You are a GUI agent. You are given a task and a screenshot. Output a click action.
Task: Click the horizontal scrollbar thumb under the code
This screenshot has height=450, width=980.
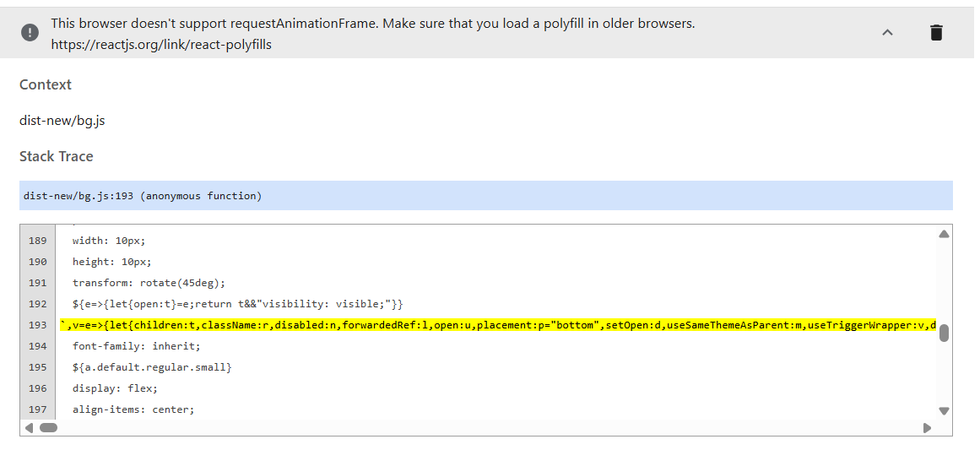tap(48, 428)
